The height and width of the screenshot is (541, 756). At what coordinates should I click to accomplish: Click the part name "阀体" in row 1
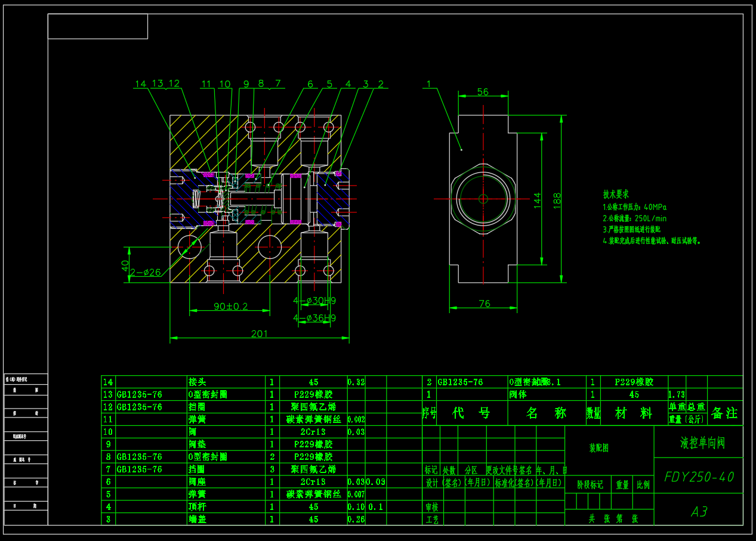tap(517, 394)
